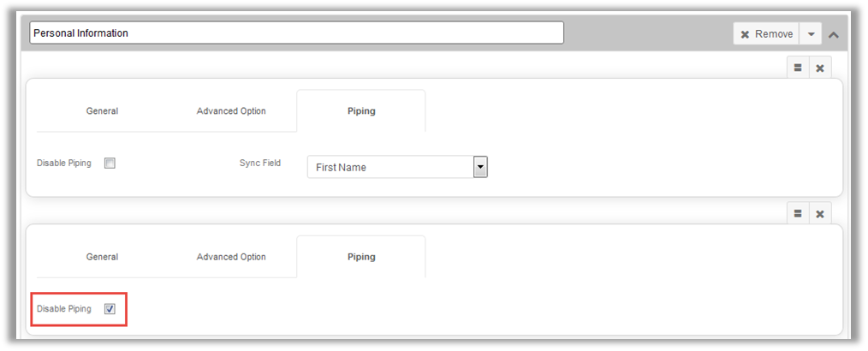Enable Disable Piping checkbox in the first field
The height and width of the screenshot is (351, 868).
click(110, 164)
